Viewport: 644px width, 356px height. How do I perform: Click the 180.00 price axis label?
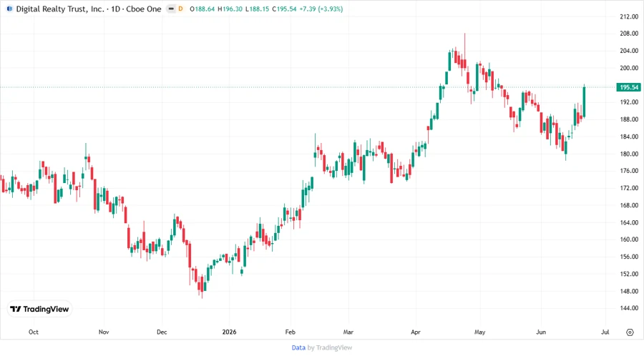[x=629, y=154]
